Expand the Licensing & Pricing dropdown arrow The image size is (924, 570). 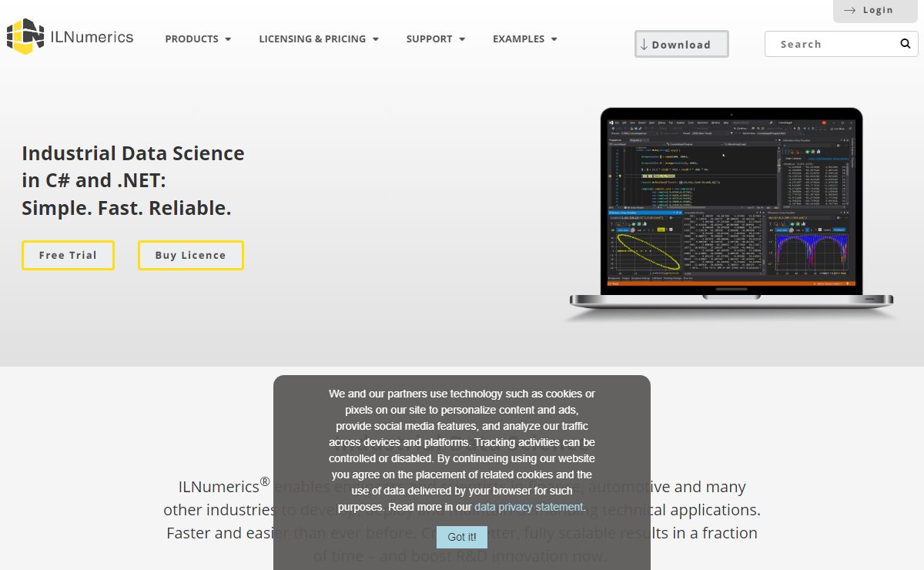(376, 39)
